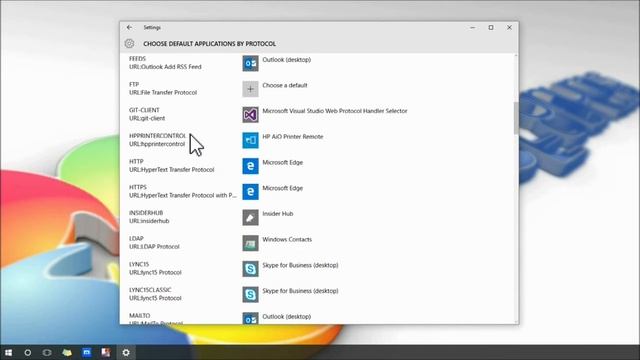Open the Store app in taskbar

coord(87,352)
